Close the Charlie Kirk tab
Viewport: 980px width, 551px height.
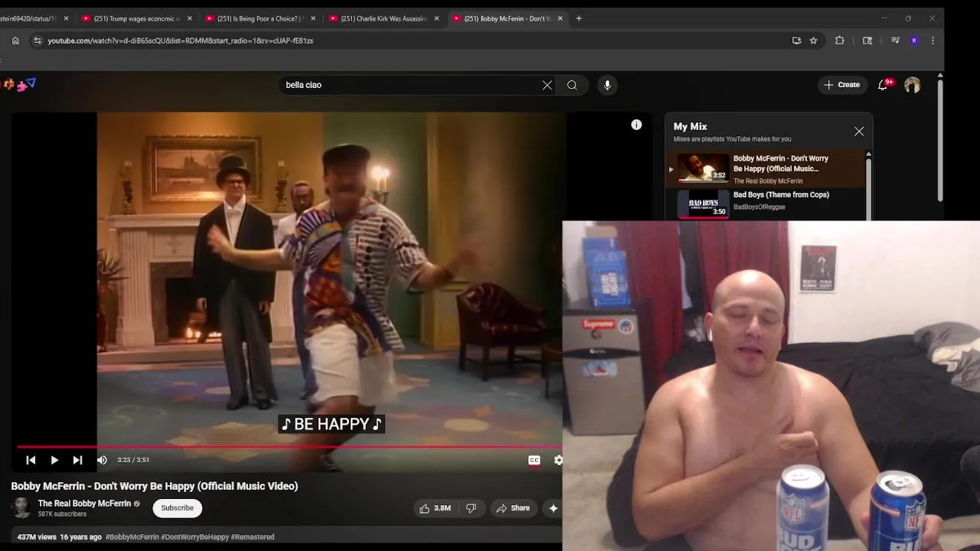[x=436, y=18]
